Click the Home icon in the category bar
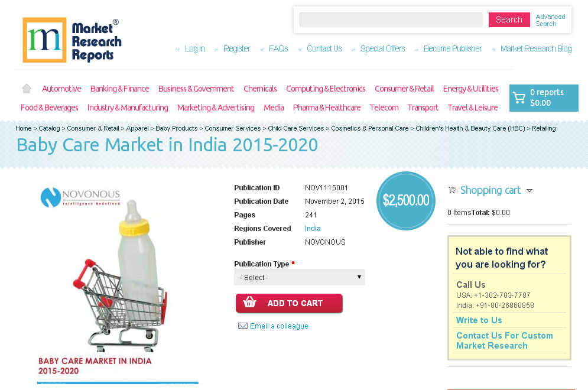This screenshot has height=390, width=588. (x=26, y=87)
